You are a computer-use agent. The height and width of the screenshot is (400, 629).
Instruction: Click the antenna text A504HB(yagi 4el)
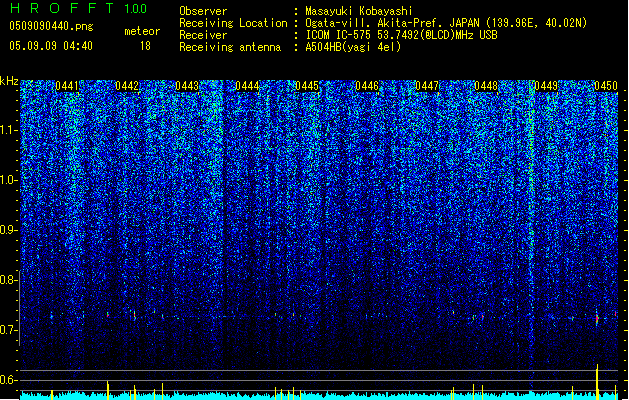[x=353, y=47]
